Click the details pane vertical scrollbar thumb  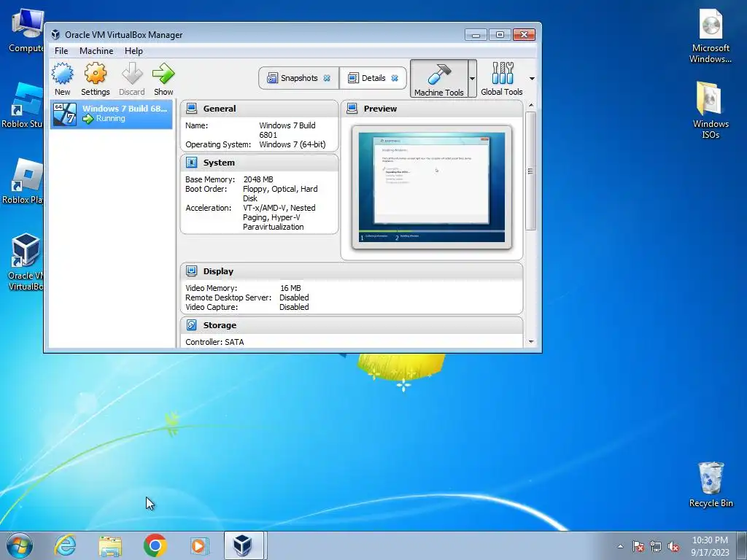531,171
